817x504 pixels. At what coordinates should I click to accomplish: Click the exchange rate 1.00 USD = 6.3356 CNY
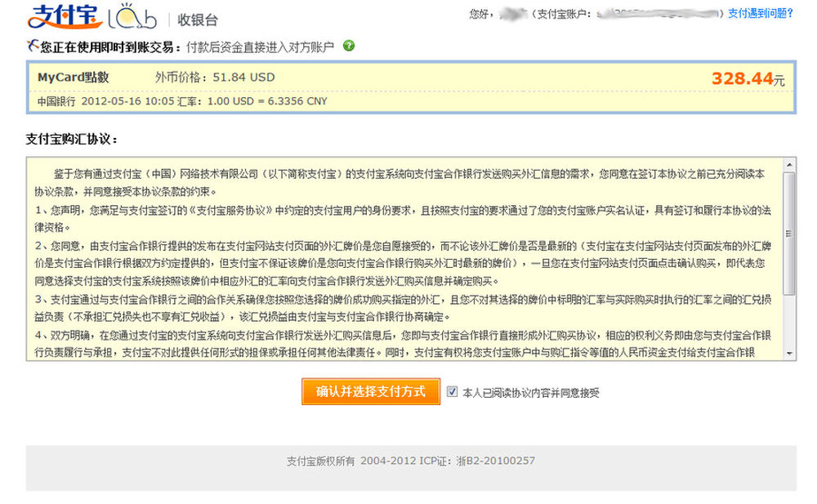(267, 101)
